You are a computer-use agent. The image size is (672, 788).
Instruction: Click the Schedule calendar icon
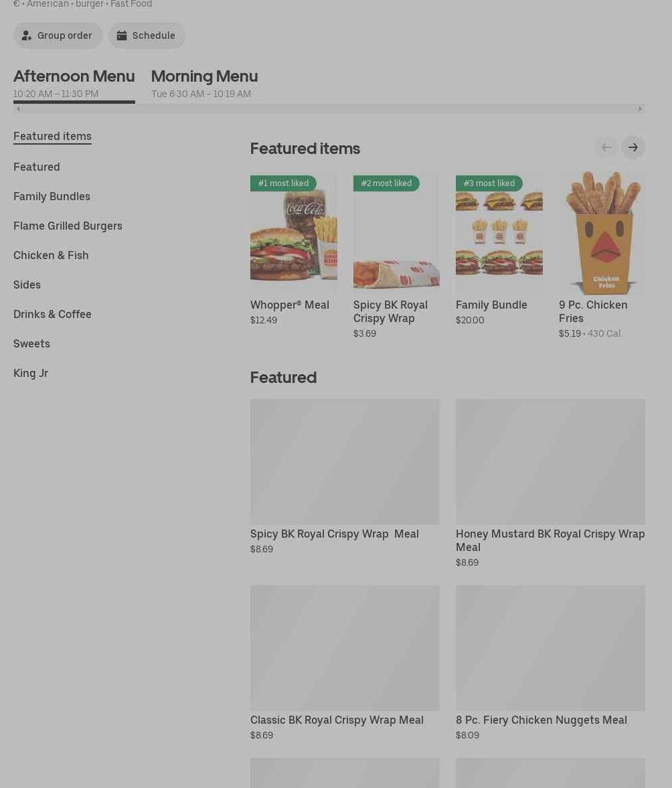pyautogui.click(x=122, y=35)
